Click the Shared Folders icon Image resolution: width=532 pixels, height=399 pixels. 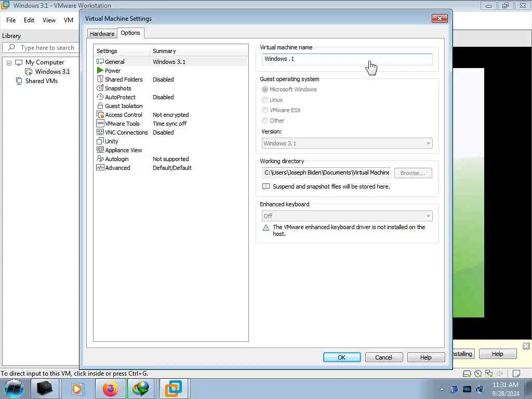100,79
